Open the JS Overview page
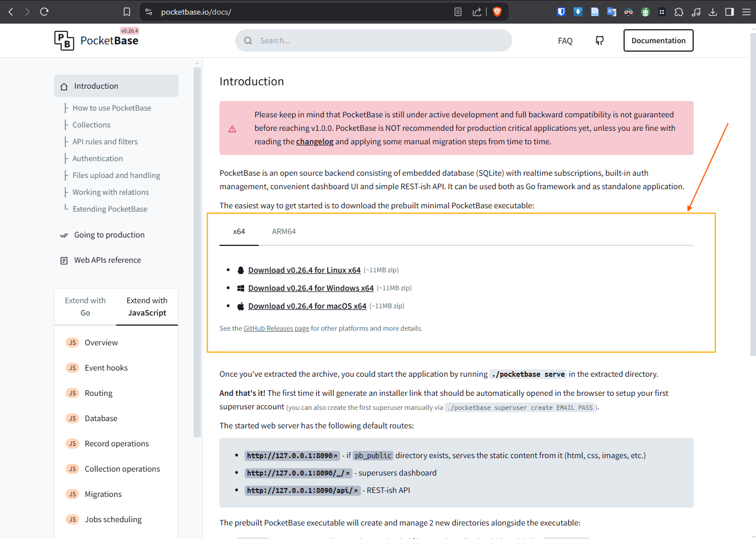 101,342
